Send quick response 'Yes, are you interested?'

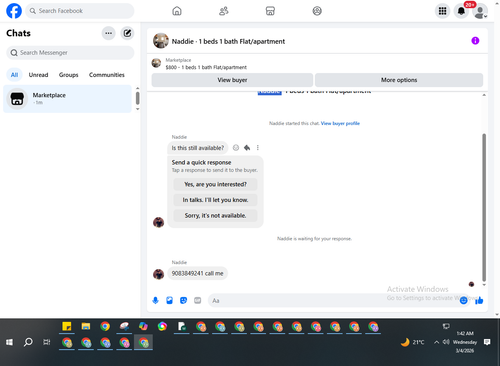click(x=215, y=184)
